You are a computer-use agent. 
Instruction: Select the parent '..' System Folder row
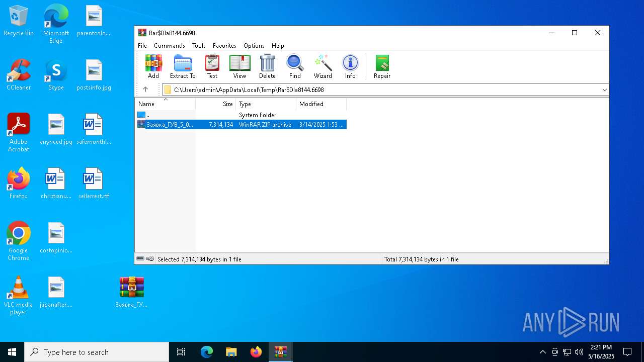click(x=241, y=115)
